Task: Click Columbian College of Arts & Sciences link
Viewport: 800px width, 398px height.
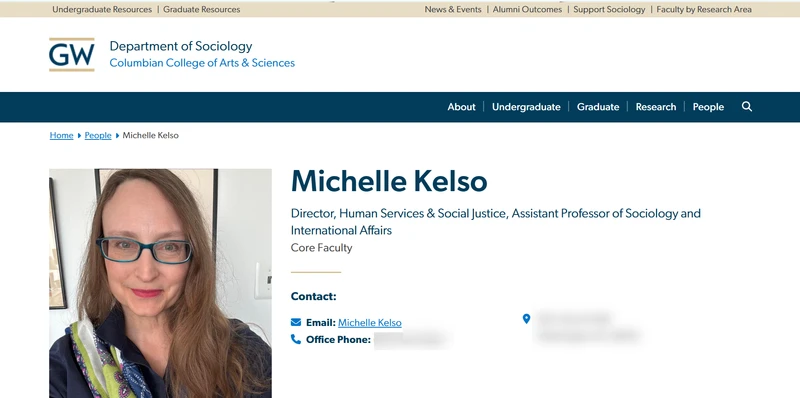Action: click(202, 63)
